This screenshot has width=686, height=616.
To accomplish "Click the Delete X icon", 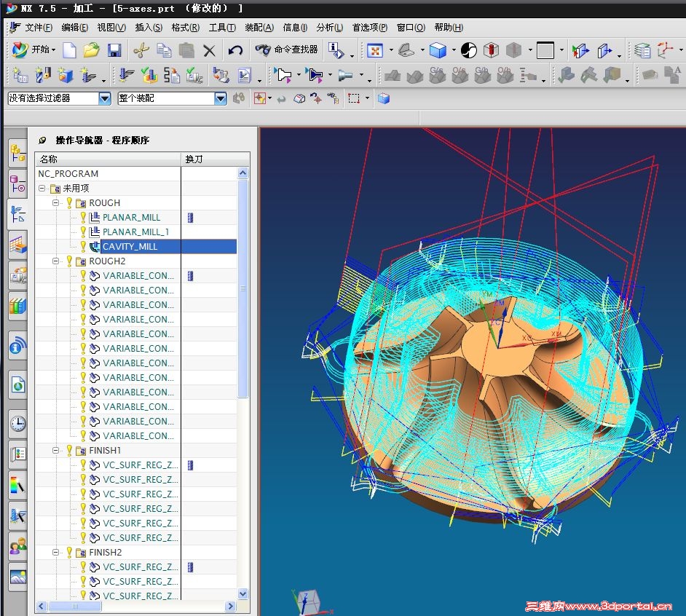I will [209, 51].
